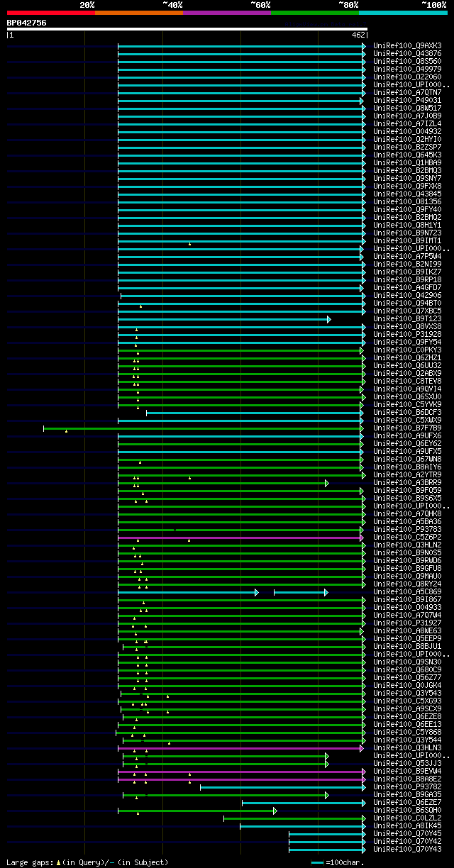This screenshot has height=868, width=454.
Task: Open hit UniRef100_B9EVW4
Action: (407, 771)
